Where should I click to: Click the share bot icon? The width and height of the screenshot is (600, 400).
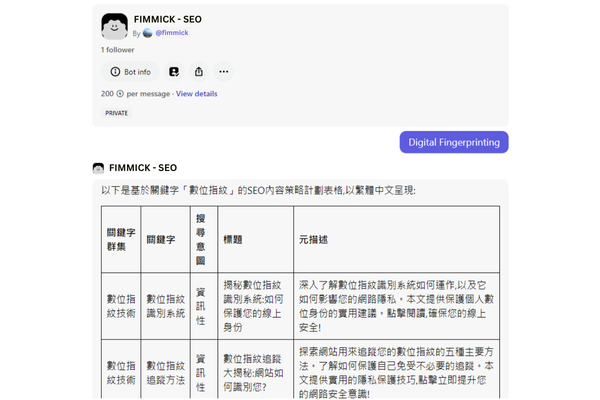199,72
